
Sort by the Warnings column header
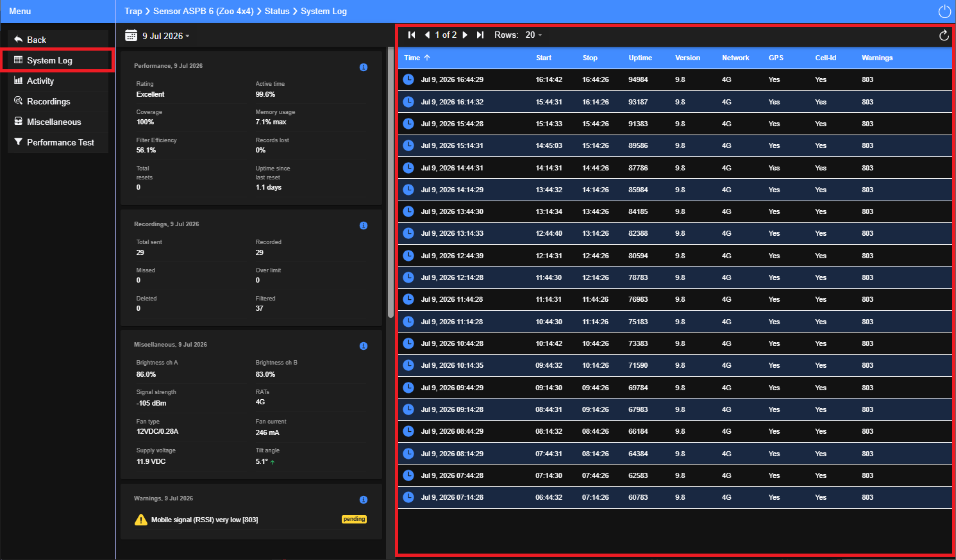click(x=877, y=58)
